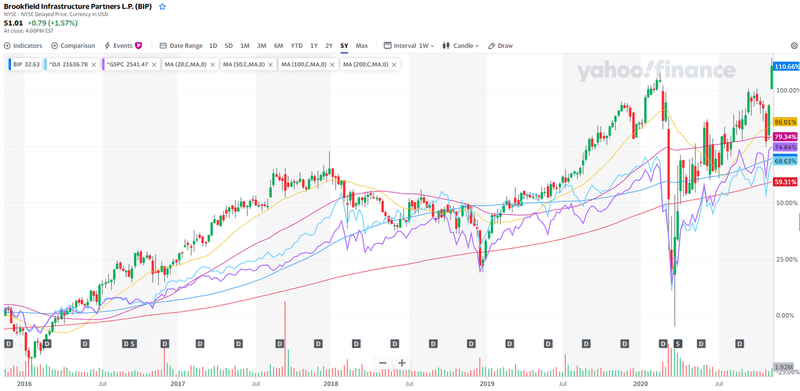Expand the Candle chart type dropdown
Screen dimensions: 800x391
tap(461, 45)
